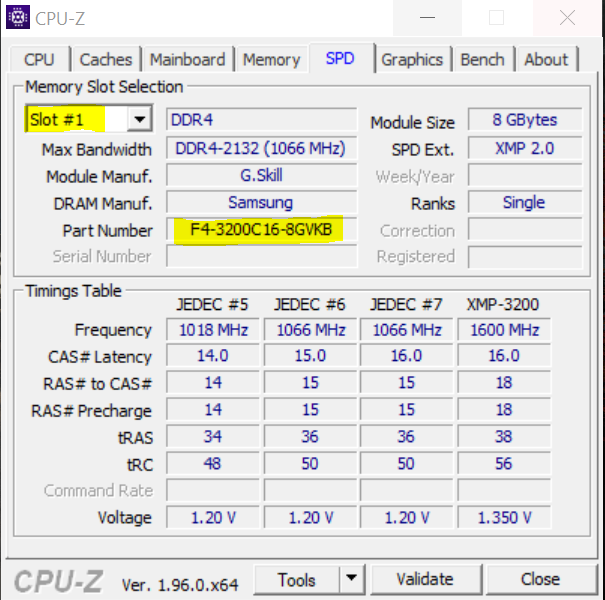Click the Close button at bottom
This screenshot has width=605, height=600.
(x=540, y=579)
